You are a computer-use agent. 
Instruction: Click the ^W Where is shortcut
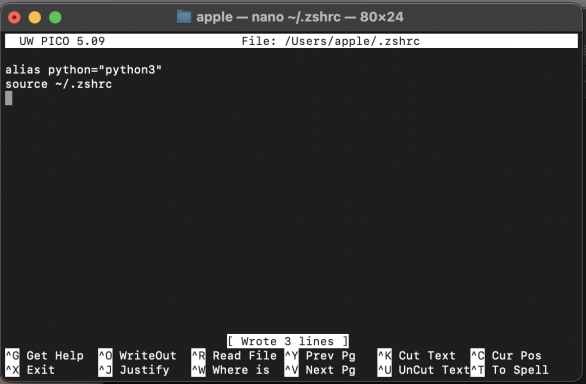pos(230,370)
